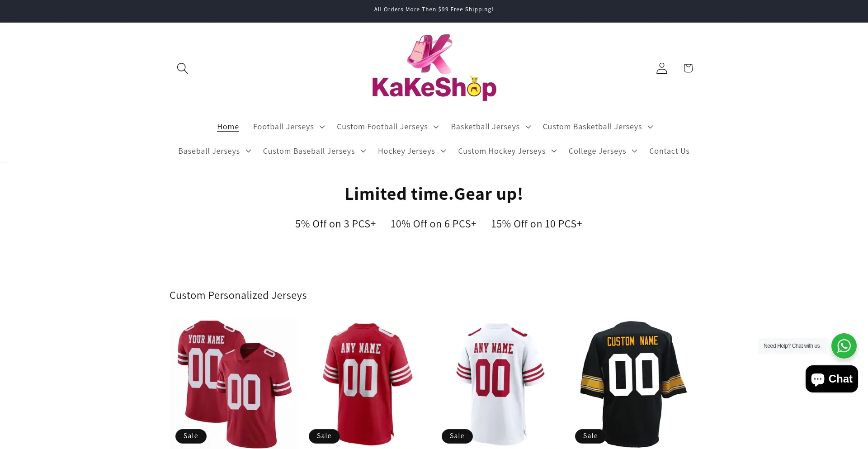Click the green WhatsApp chat icon

tap(844, 346)
